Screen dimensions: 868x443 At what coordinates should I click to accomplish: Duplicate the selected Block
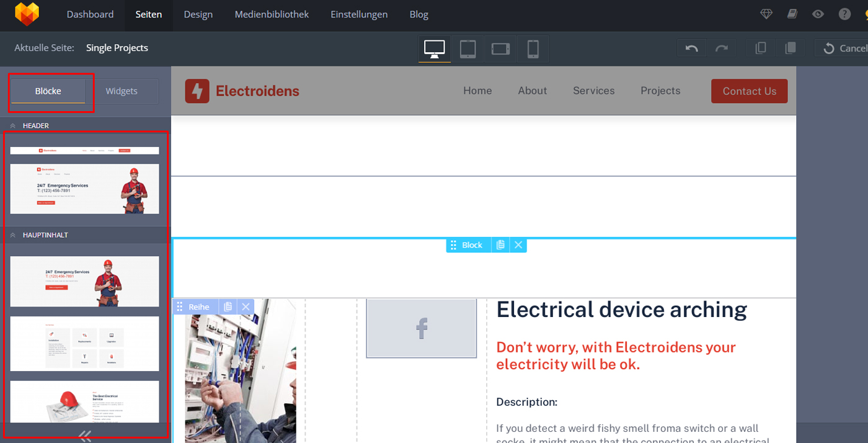click(x=500, y=245)
